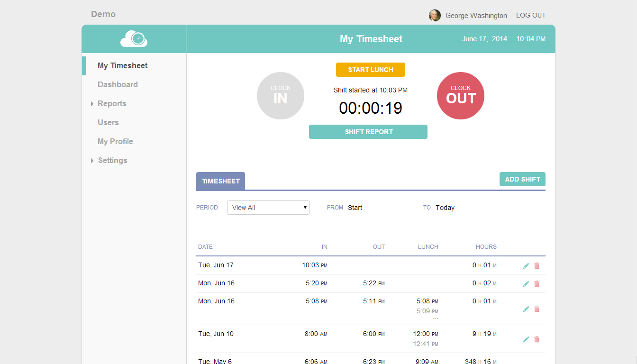Edit the Tue, Jun 17 entry with pencil icon

[x=526, y=265]
